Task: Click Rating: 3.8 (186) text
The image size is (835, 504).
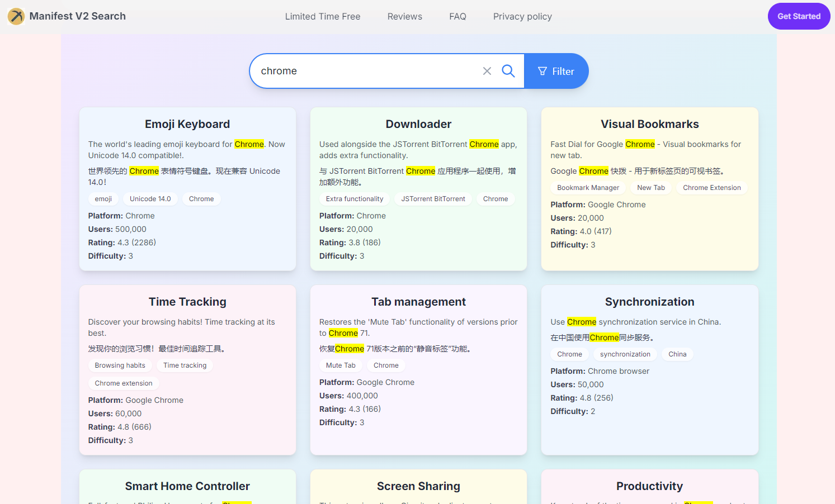Action: coord(350,243)
